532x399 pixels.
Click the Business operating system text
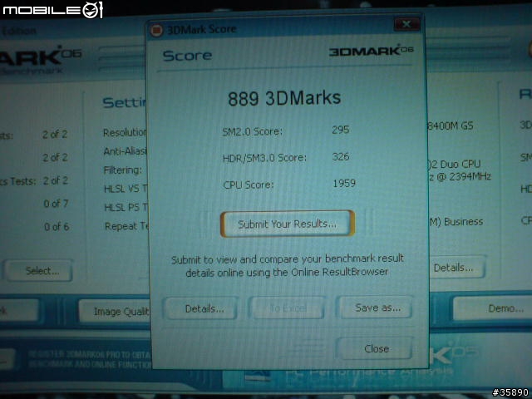464,222
